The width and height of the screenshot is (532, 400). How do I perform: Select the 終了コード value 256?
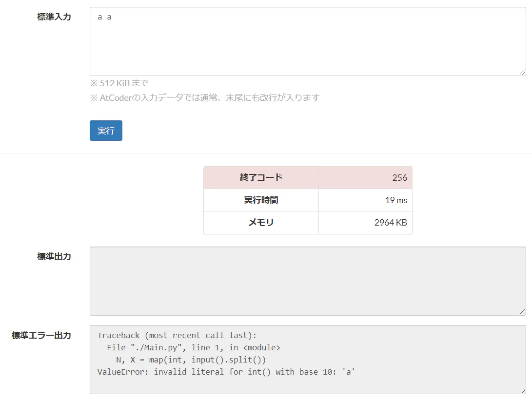[x=399, y=178]
